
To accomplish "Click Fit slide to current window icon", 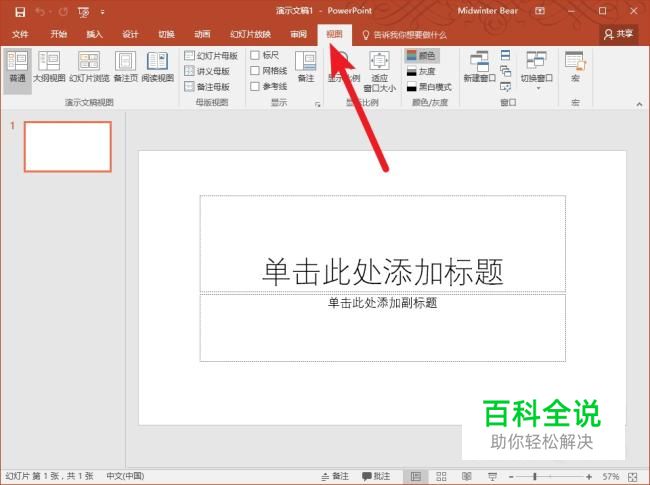I will pos(633,477).
